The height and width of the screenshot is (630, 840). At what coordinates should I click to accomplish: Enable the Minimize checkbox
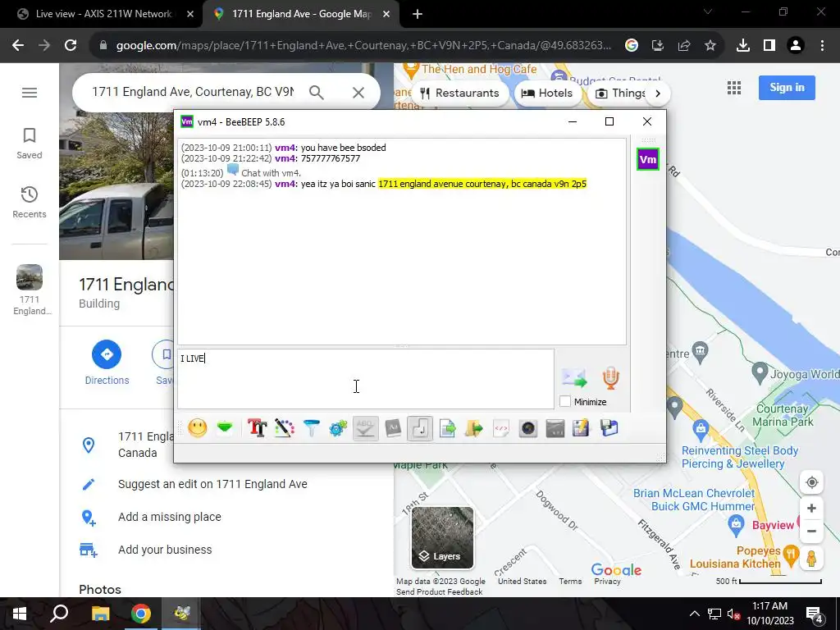point(564,401)
